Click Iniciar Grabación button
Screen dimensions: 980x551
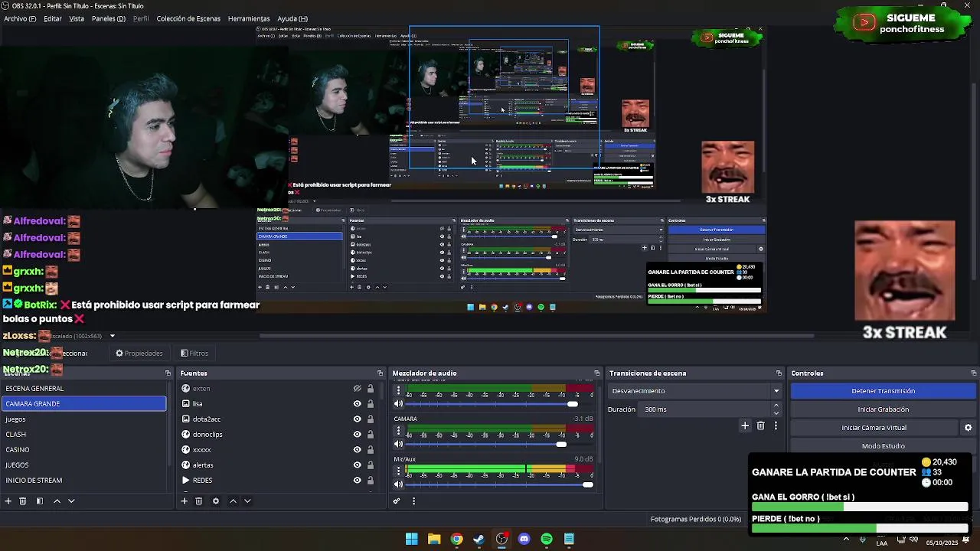click(883, 409)
